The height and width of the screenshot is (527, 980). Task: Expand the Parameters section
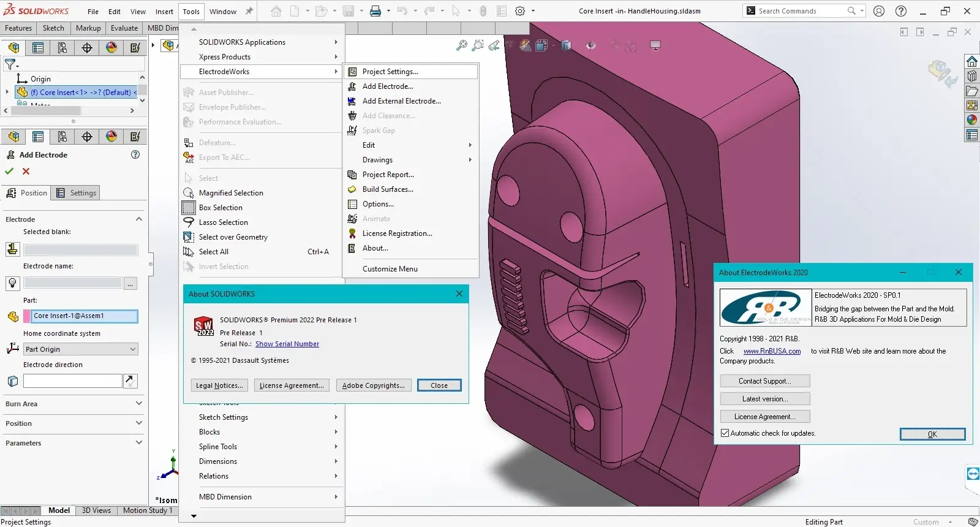(139, 442)
